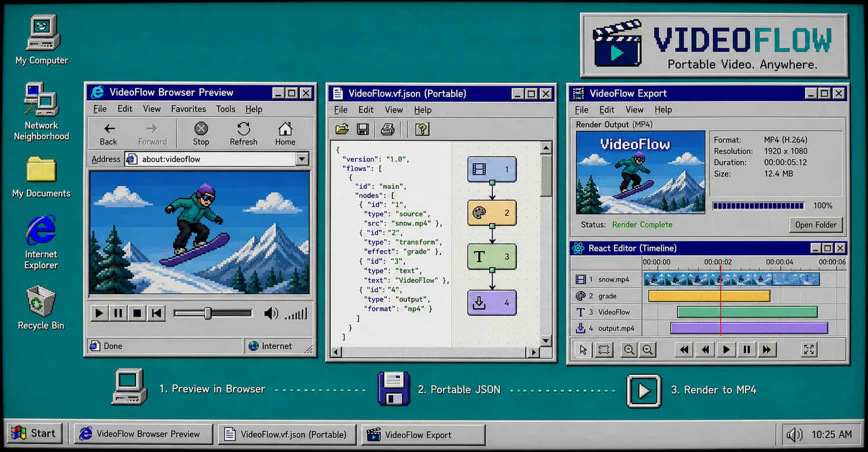Click the purple output.mp4 clip on the timeline
This screenshot has height=452, width=868.
click(x=749, y=328)
